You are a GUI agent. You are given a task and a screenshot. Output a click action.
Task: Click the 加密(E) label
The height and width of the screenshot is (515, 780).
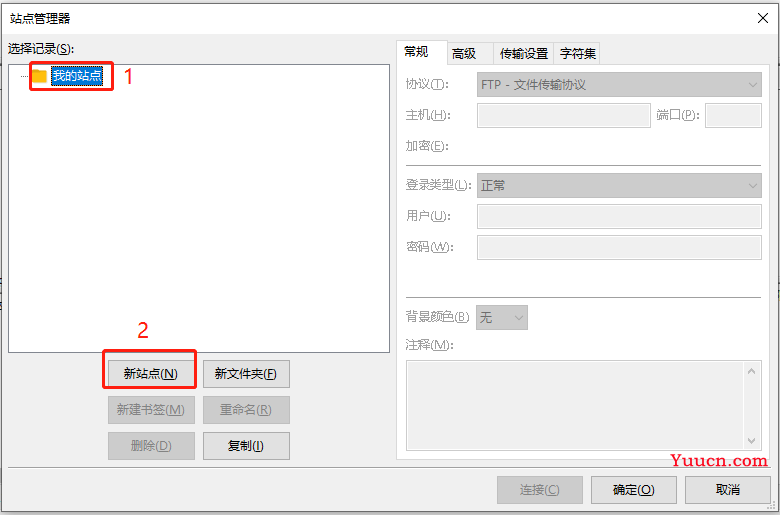pos(427,146)
